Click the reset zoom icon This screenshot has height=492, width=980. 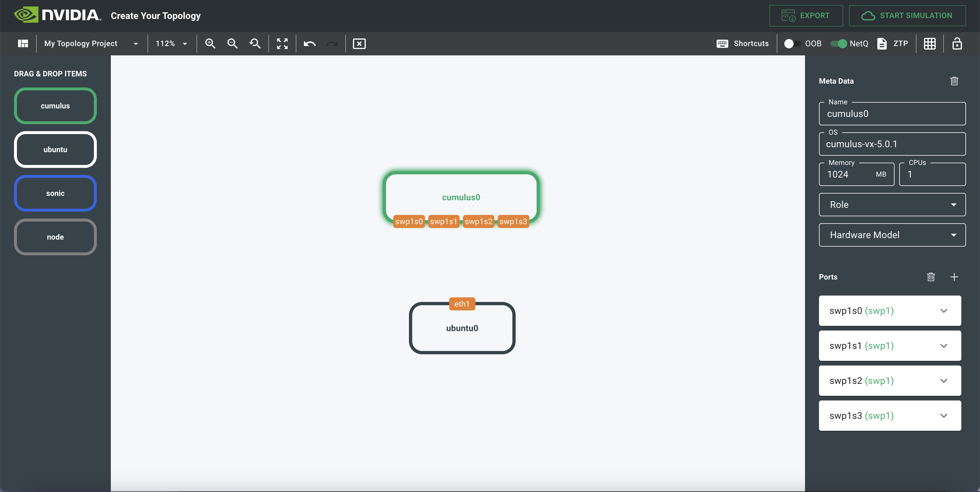point(255,44)
